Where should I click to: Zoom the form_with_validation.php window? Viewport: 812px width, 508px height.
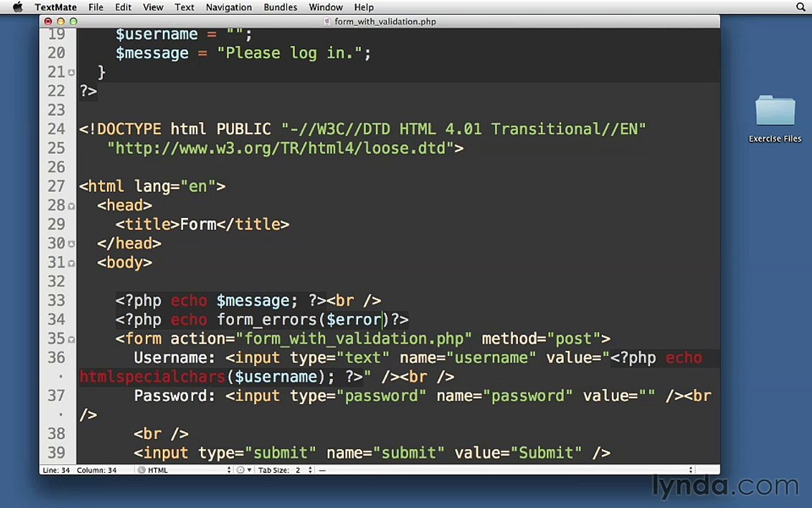pos(73,21)
